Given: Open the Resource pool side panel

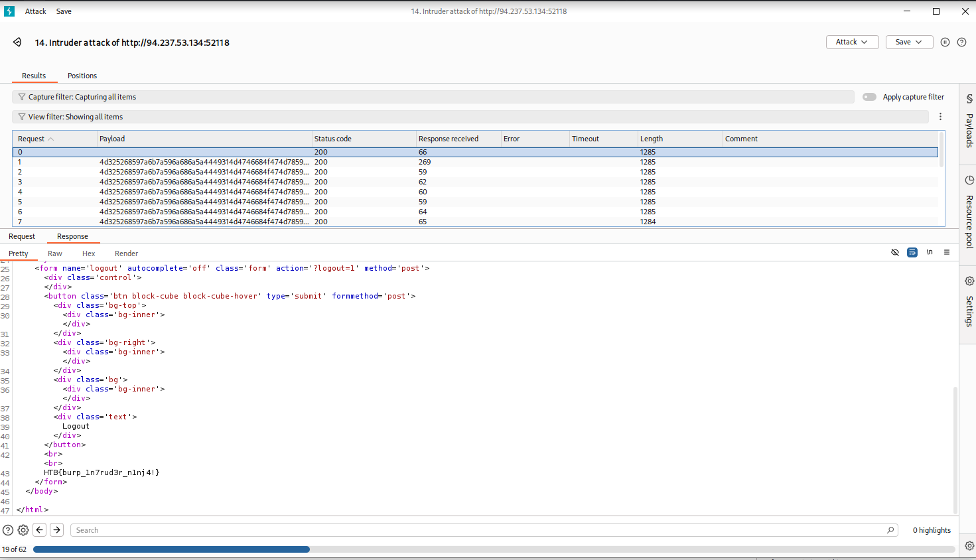Looking at the screenshot, I should point(969,212).
